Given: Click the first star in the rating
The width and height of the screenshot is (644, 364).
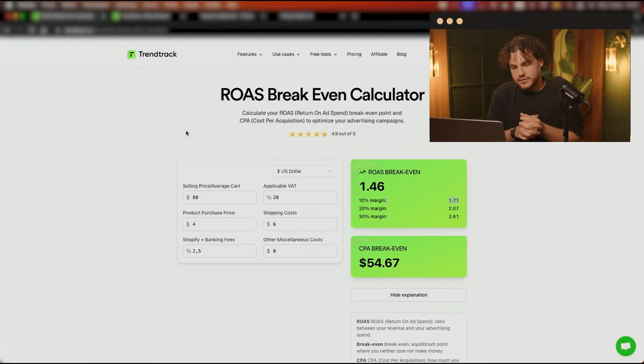Looking at the screenshot, I should coord(293,134).
